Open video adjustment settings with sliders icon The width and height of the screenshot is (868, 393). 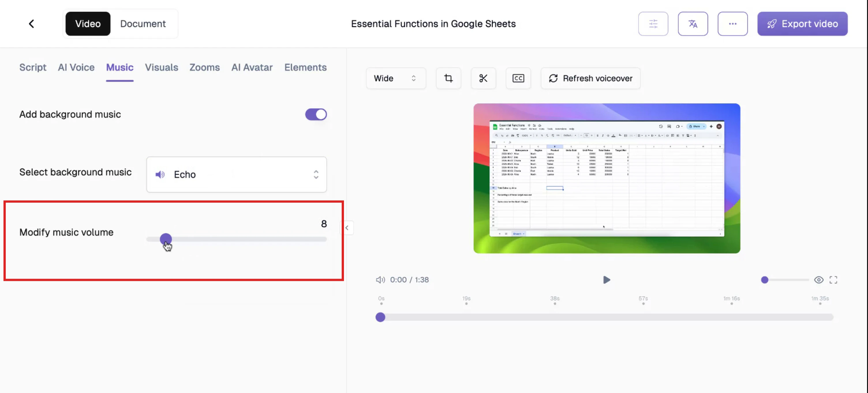(x=653, y=24)
